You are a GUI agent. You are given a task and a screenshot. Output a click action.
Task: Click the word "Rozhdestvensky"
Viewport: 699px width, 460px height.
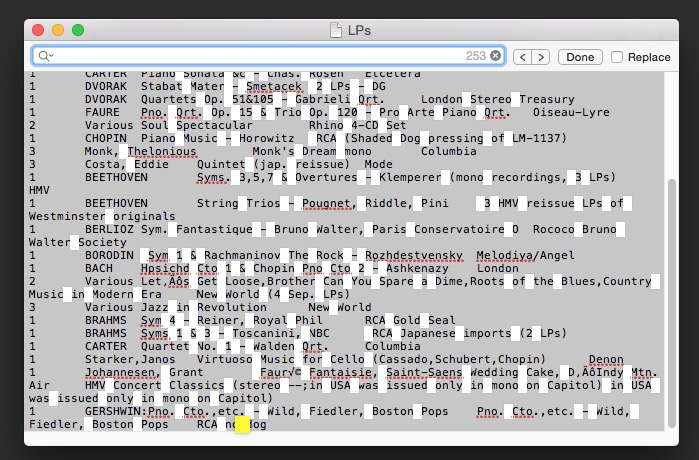(414, 256)
